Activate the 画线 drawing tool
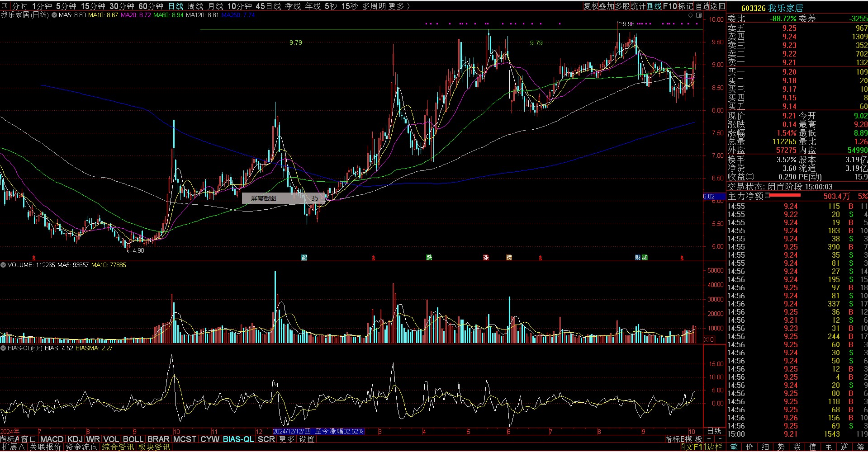The height and width of the screenshot is (452, 868). coord(655,6)
